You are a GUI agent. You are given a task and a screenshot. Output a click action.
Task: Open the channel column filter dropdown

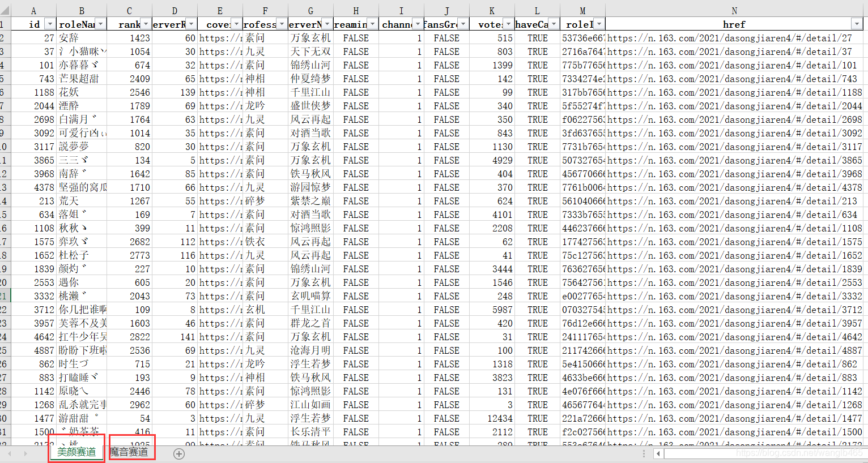click(418, 24)
